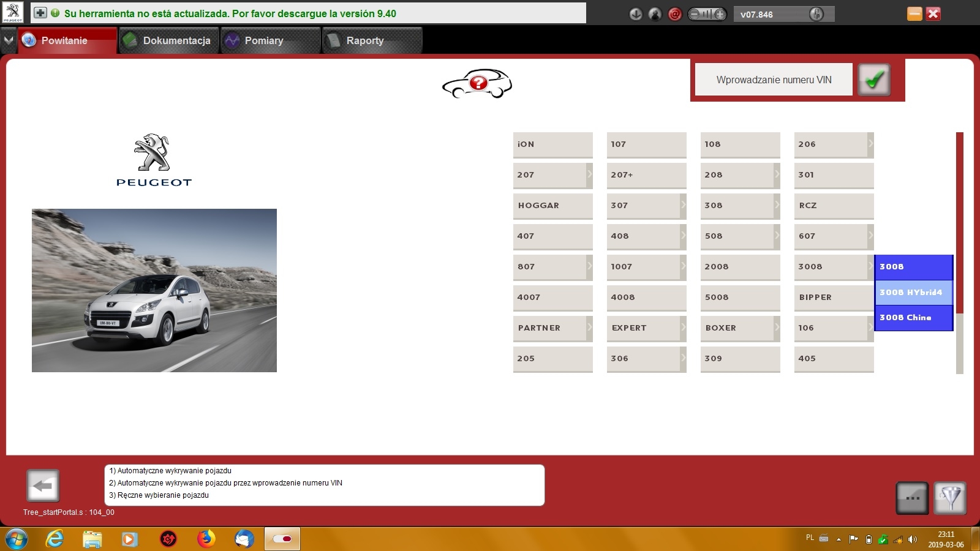Click the volume icon in system tray

[x=913, y=539]
